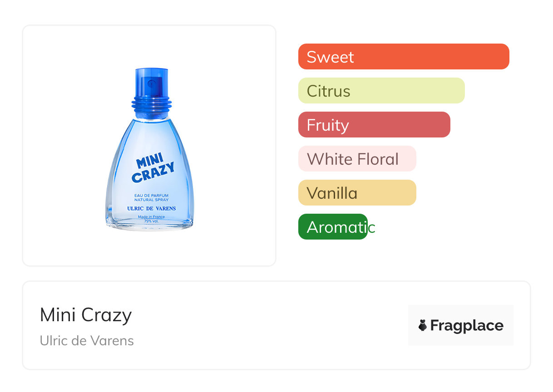Select the Sweet accord bar
The width and height of the screenshot is (553, 392).
point(403,57)
